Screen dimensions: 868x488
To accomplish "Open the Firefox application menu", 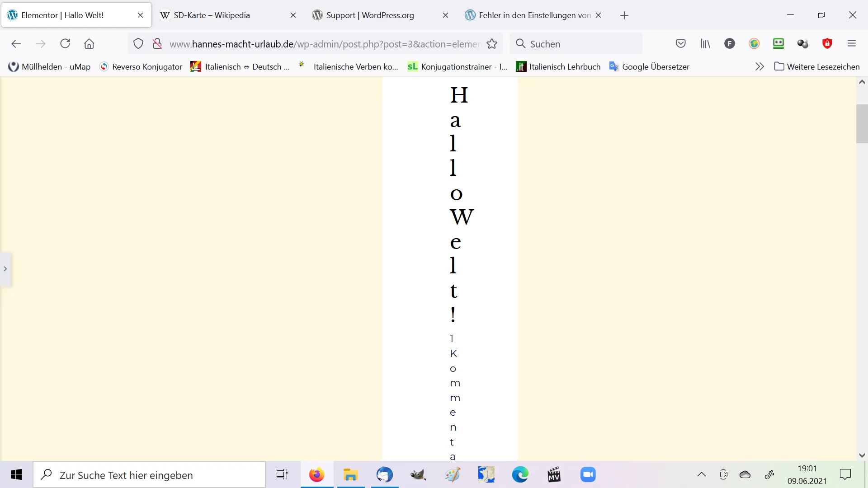I will pos(852,44).
